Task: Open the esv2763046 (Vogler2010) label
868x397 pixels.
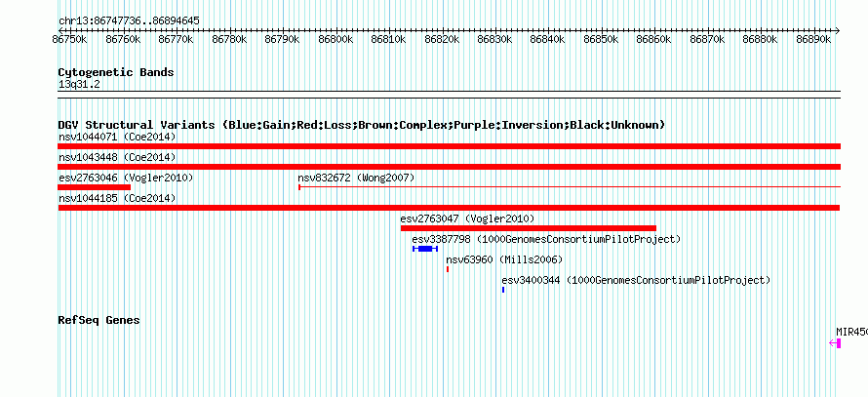Action: pos(126,178)
